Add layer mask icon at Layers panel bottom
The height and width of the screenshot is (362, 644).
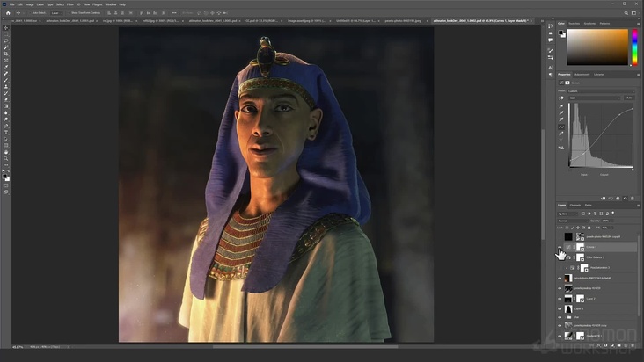tap(605, 345)
